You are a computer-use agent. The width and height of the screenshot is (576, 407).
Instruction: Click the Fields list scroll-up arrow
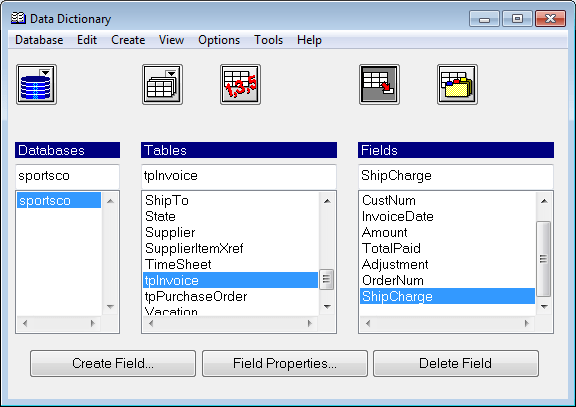(544, 201)
